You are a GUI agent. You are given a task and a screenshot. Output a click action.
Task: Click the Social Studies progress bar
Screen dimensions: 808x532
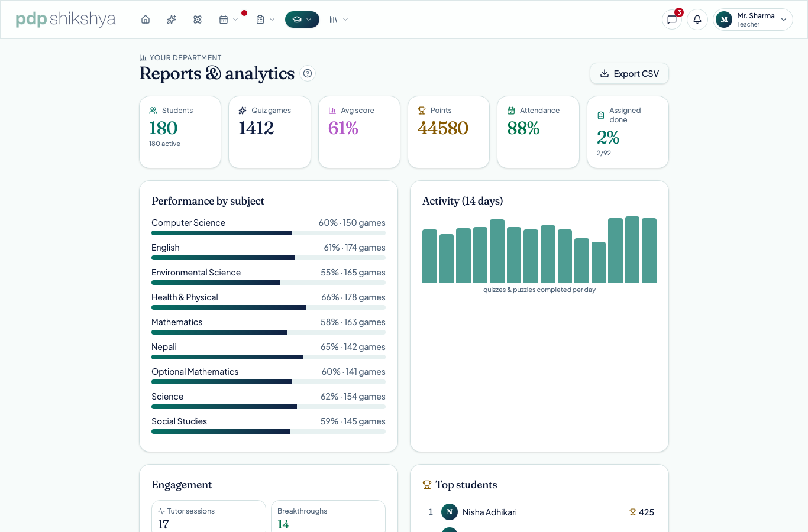(269, 432)
